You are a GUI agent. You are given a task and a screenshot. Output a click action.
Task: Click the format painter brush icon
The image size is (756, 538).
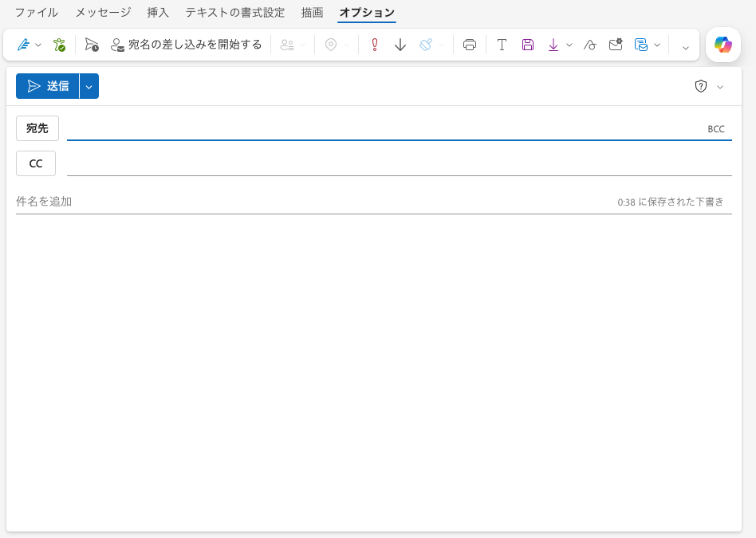pos(426,45)
